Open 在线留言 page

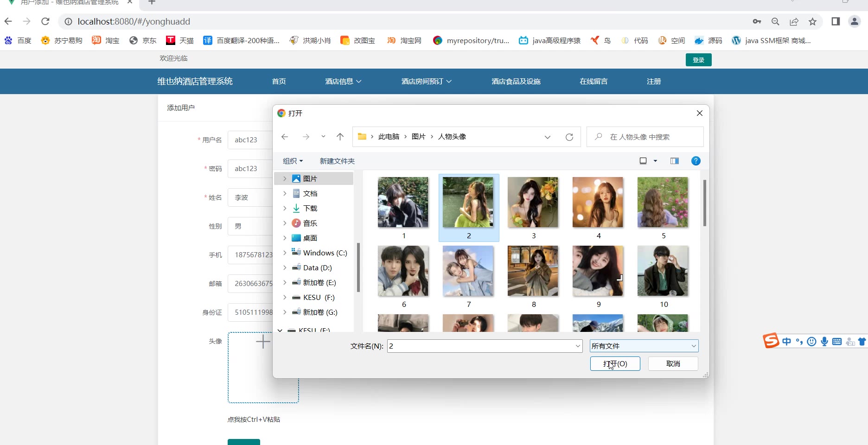[x=594, y=81]
